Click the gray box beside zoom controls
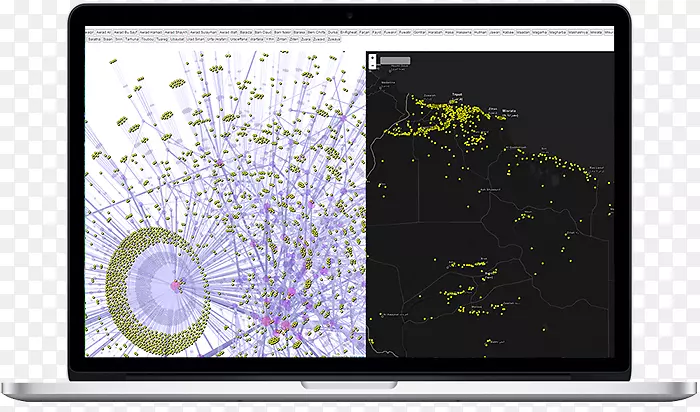Screen dimensions: 700x412 coord(395,60)
